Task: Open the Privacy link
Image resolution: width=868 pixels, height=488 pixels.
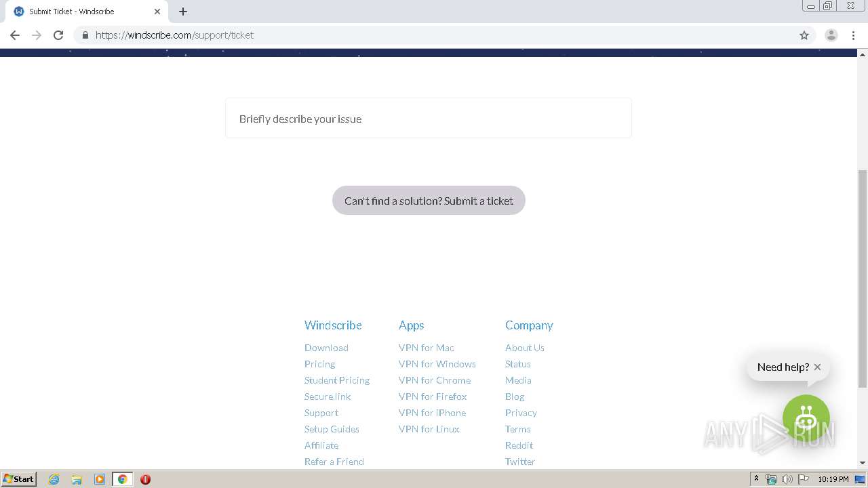Action: coord(521,413)
